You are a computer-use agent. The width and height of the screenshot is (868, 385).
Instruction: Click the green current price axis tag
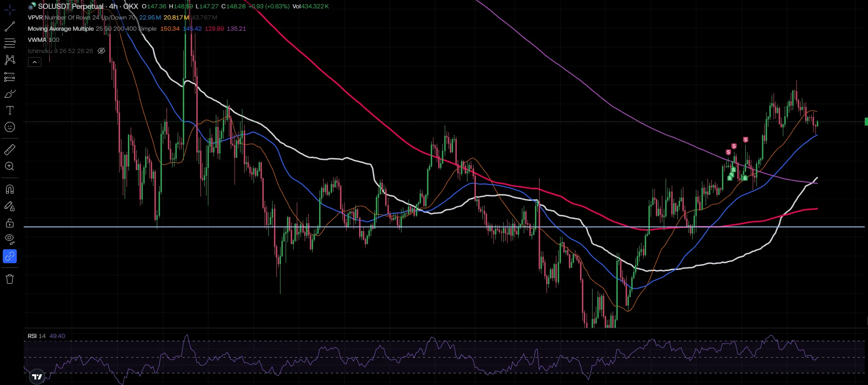tap(866, 122)
